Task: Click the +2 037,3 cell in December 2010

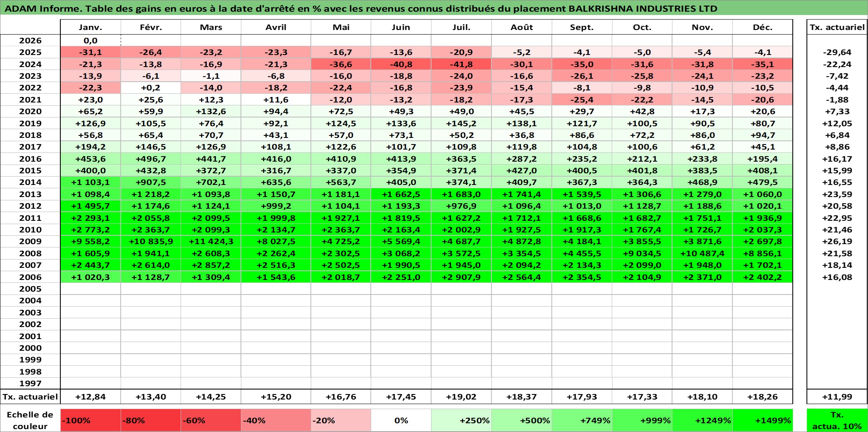Action: (763, 230)
